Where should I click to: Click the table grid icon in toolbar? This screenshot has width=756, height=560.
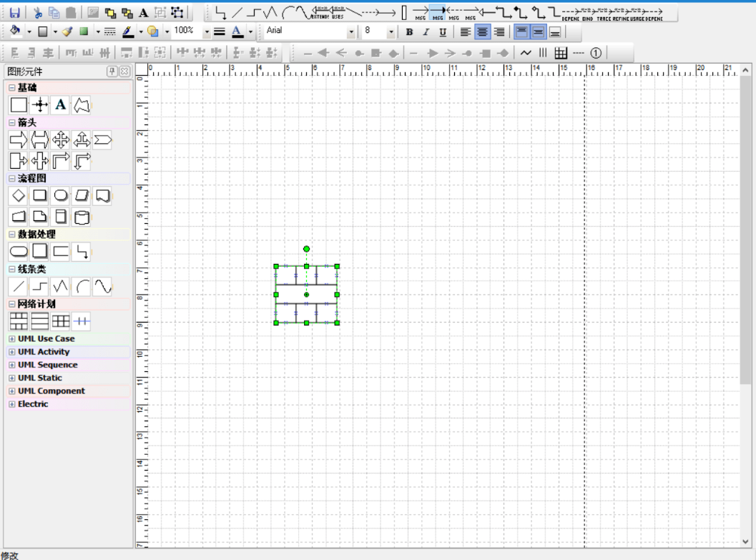coord(561,53)
